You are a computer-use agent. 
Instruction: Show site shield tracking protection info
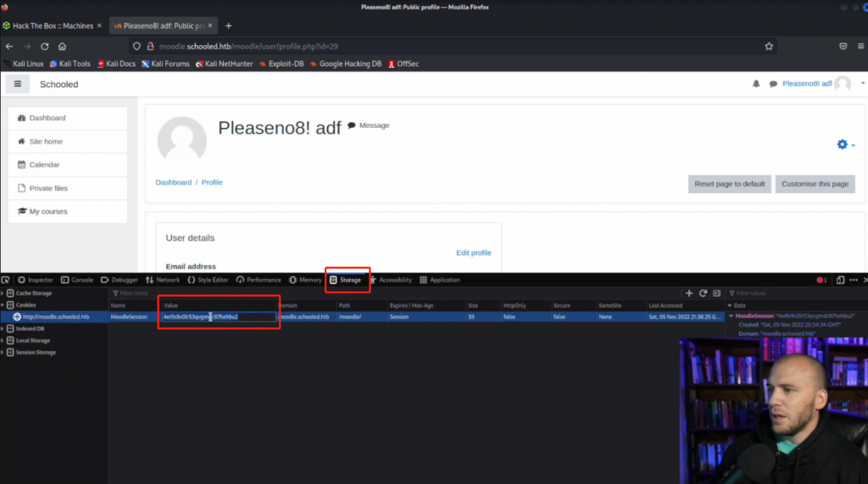(x=136, y=47)
